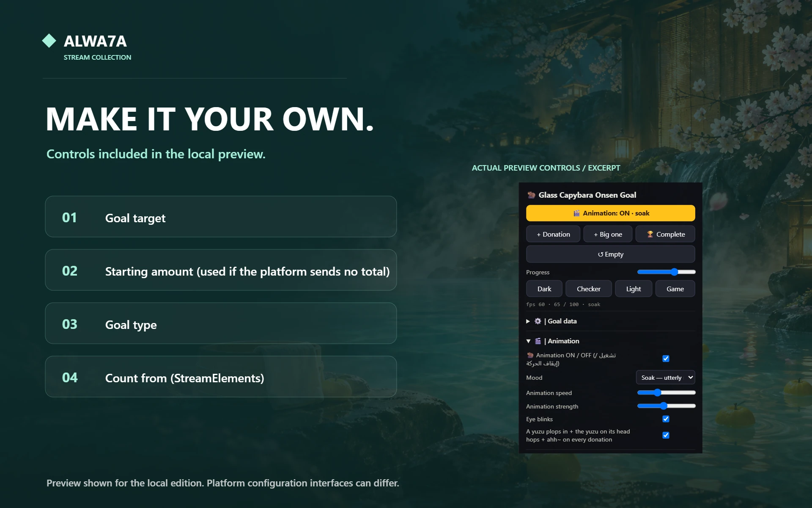
Task: Expand the Goal data section triangle
Action: [x=528, y=321]
